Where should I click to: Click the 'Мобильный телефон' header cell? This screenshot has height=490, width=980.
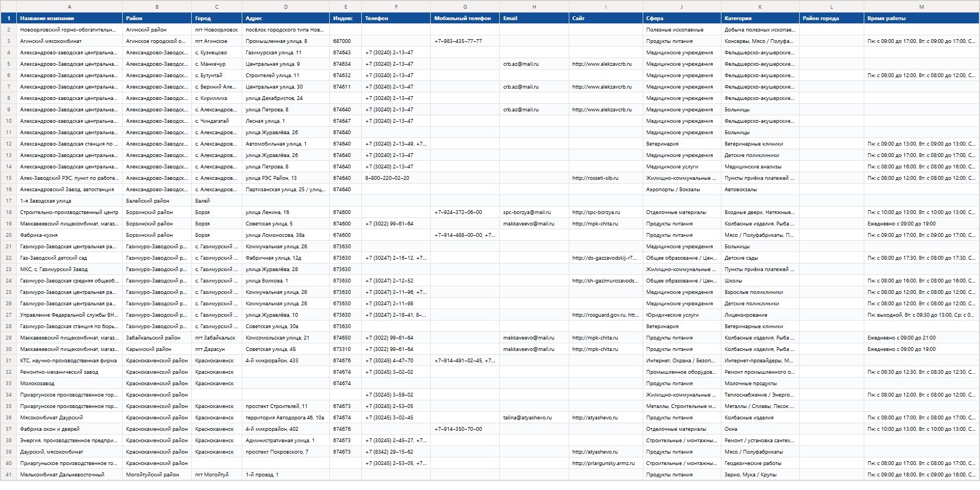(465, 18)
